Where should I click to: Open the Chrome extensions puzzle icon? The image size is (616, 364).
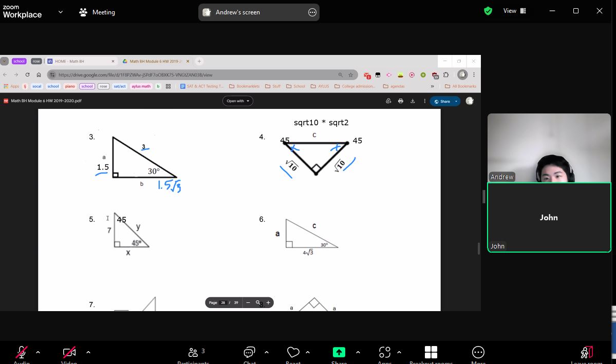[x=446, y=74]
